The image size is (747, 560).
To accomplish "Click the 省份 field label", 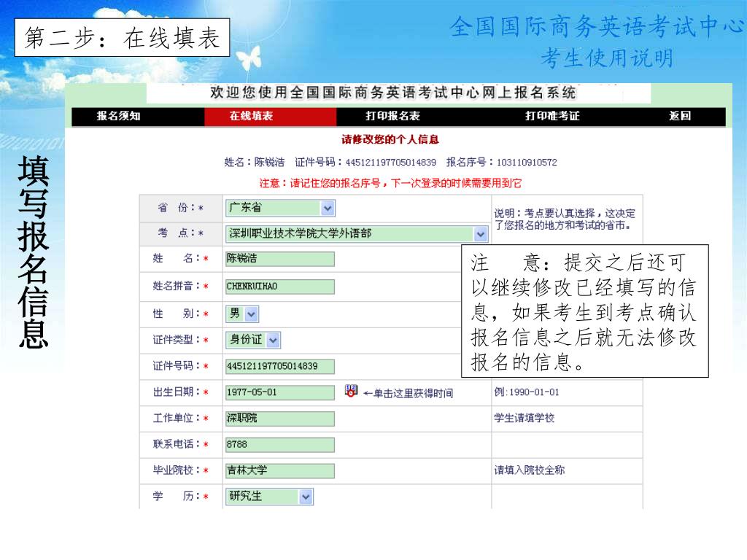I will (180, 208).
